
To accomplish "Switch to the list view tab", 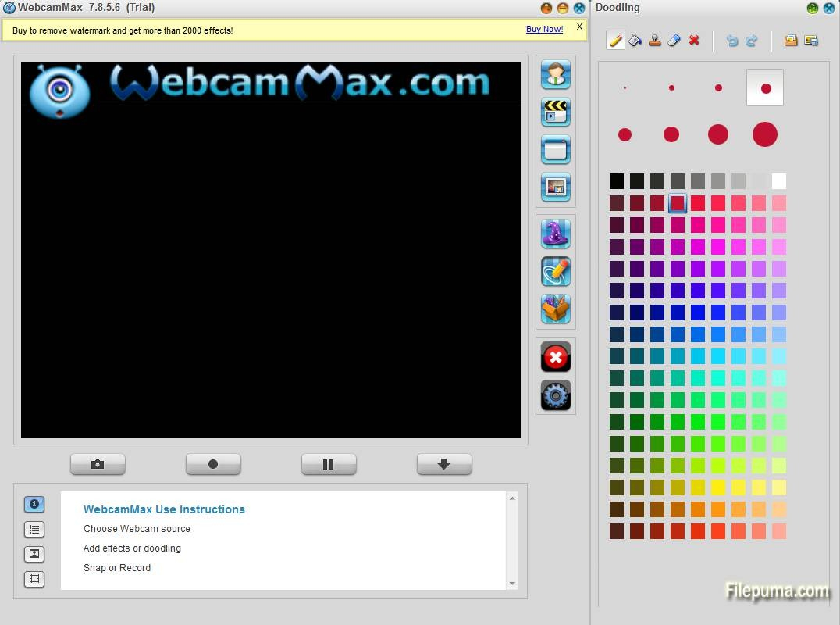I will 34,530.
